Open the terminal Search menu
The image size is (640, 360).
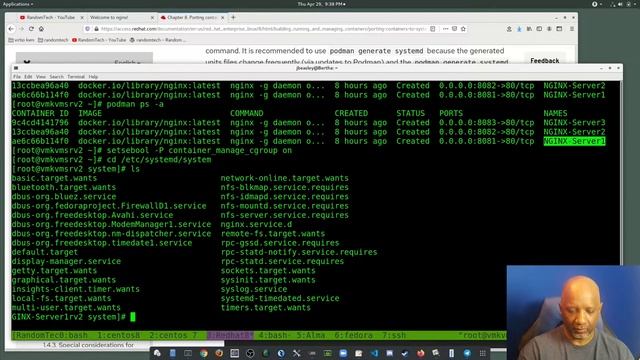[x=56, y=77]
